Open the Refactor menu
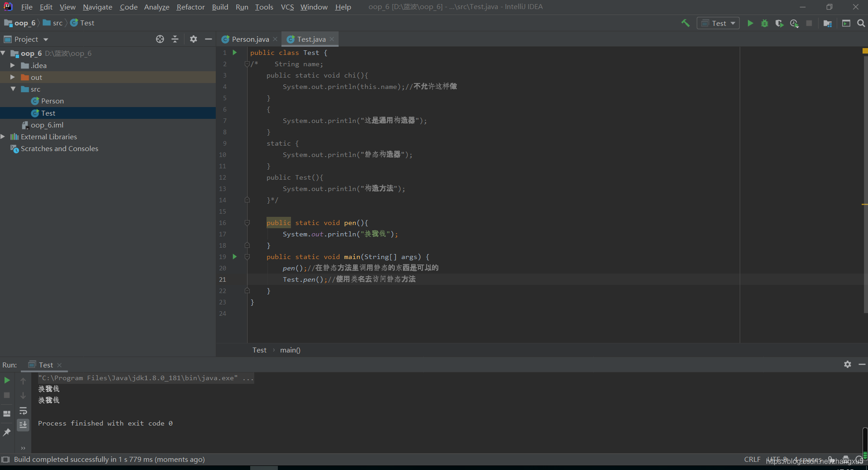Image resolution: width=868 pixels, height=470 pixels. coord(190,7)
